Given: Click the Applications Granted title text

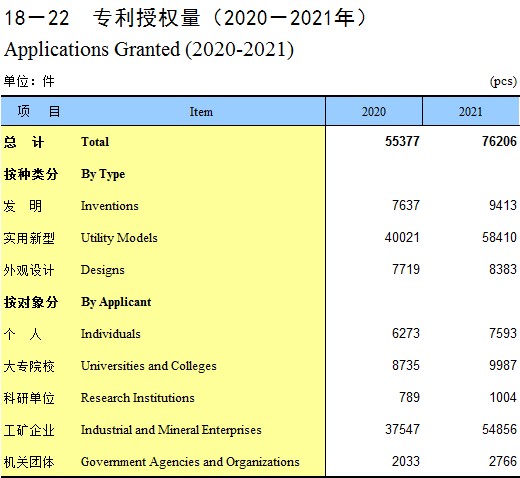Looking at the screenshot, I should (149, 49).
